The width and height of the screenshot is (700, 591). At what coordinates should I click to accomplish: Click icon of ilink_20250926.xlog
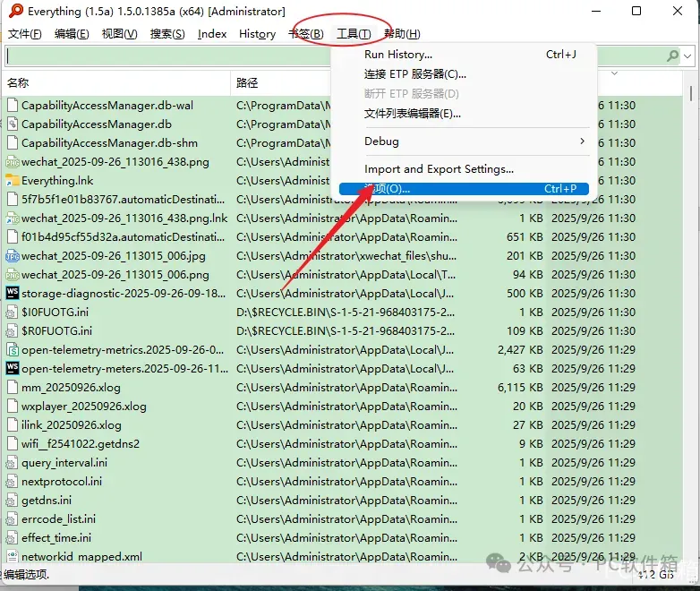13,424
